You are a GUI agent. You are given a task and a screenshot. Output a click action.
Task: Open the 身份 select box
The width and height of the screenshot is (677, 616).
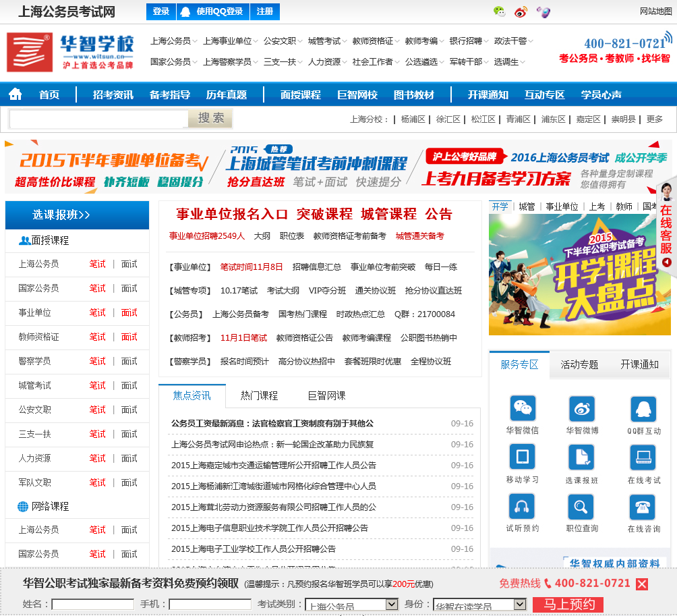point(479,605)
